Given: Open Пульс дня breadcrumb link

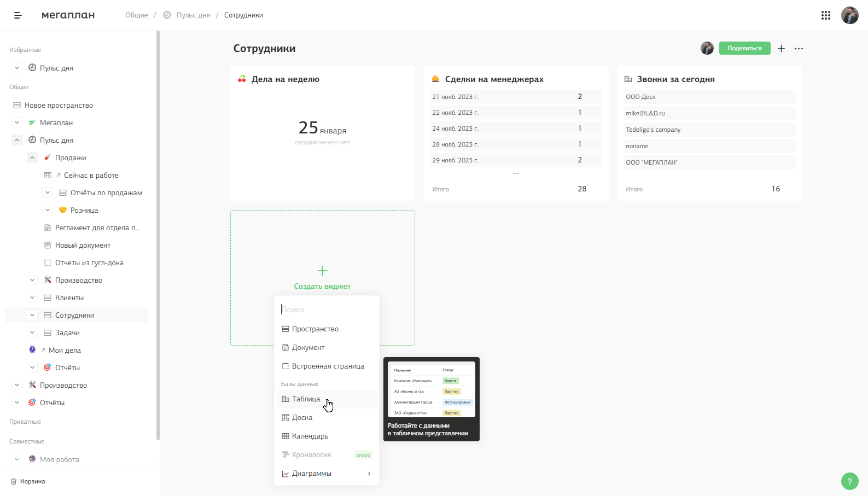Looking at the screenshot, I should (193, 15).
